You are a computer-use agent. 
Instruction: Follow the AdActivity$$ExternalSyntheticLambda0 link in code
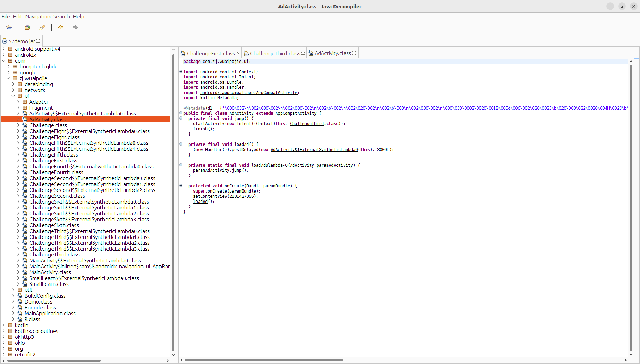coord(314,150)
